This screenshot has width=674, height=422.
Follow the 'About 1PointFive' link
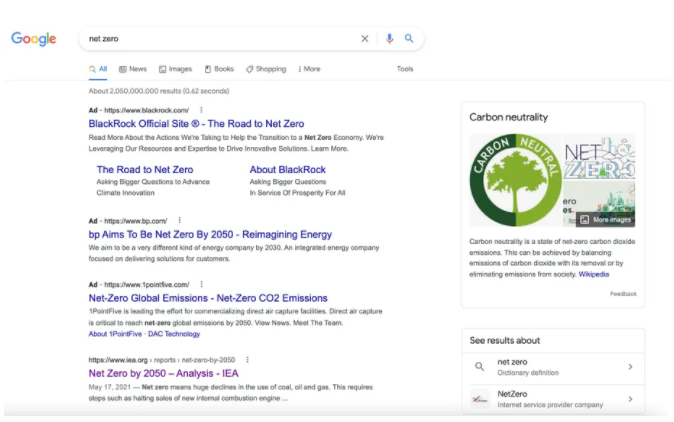[115, 334]
